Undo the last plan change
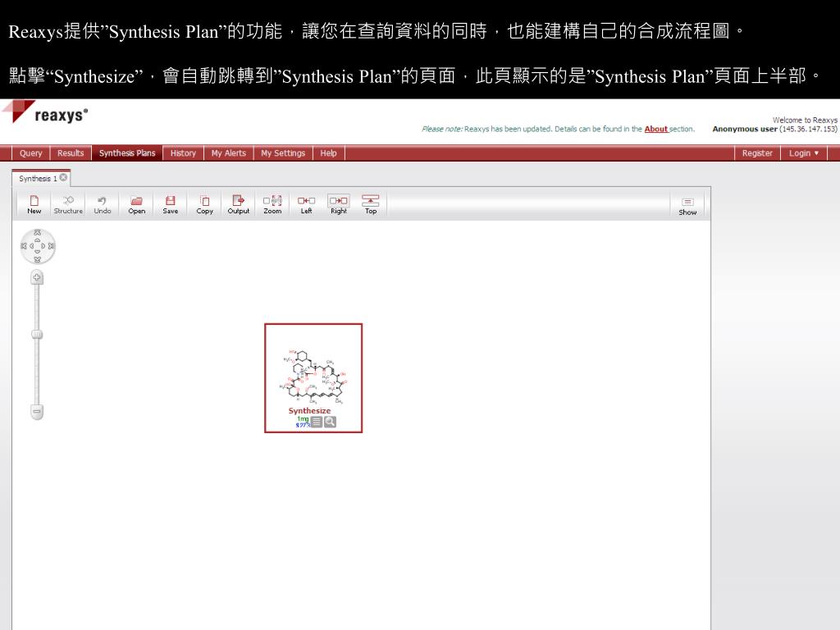 click(103, 204)
